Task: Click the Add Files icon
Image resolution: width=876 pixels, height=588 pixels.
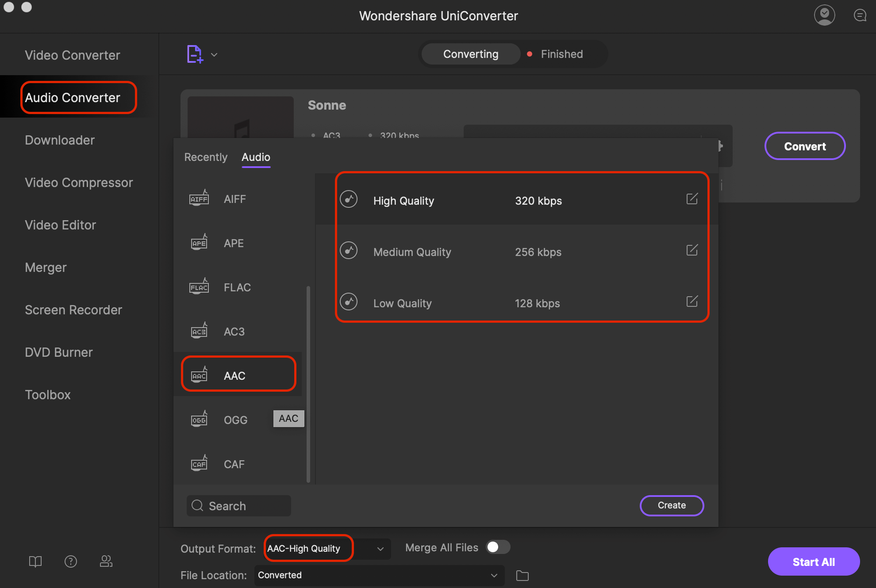Action: click(195, 54)
